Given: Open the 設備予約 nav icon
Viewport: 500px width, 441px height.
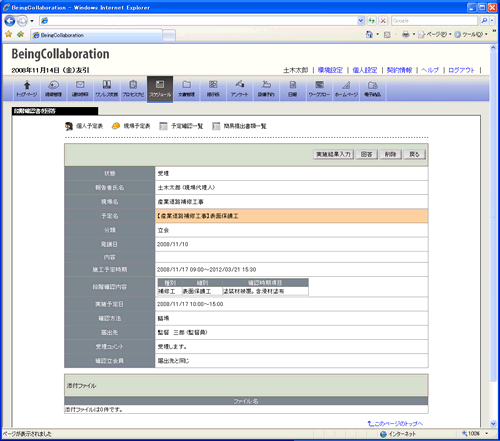Looking at the screenshot, I should click(266, 89).
